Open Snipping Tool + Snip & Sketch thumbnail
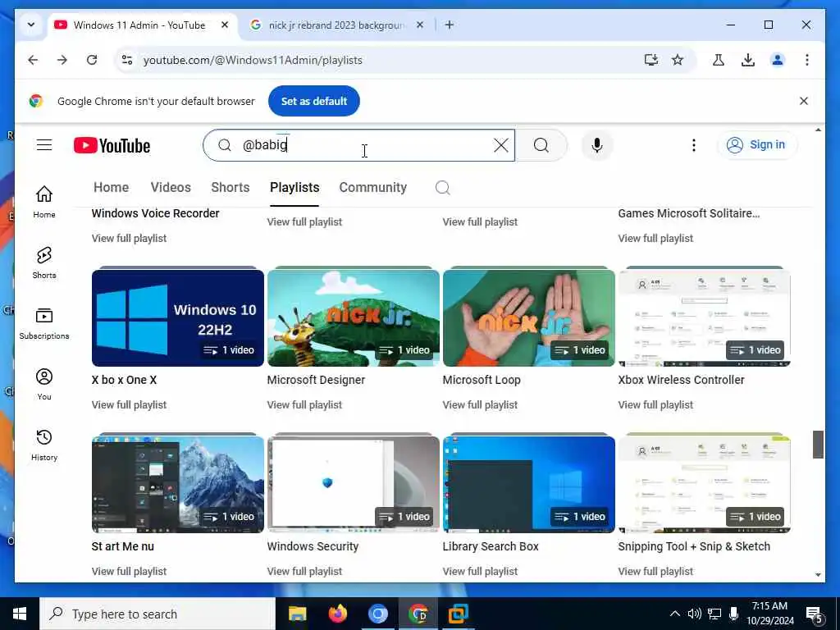 (x=704, y=484)
